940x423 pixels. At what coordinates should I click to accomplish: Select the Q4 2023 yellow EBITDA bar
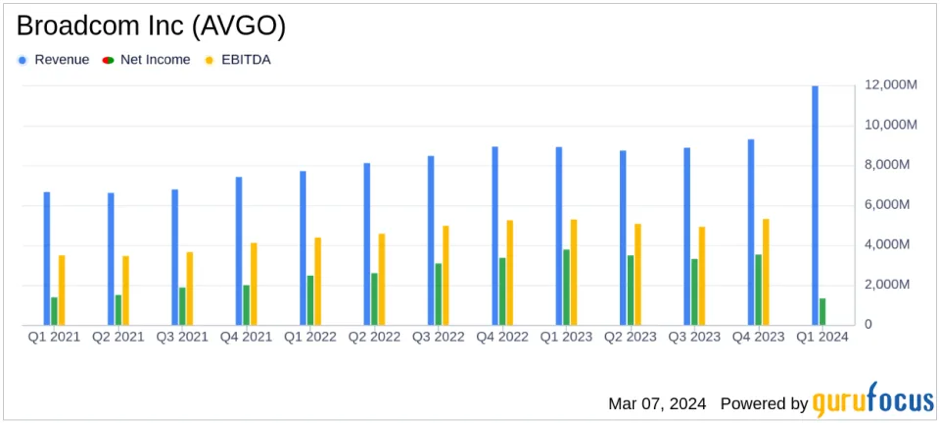(x=767, y=272)
